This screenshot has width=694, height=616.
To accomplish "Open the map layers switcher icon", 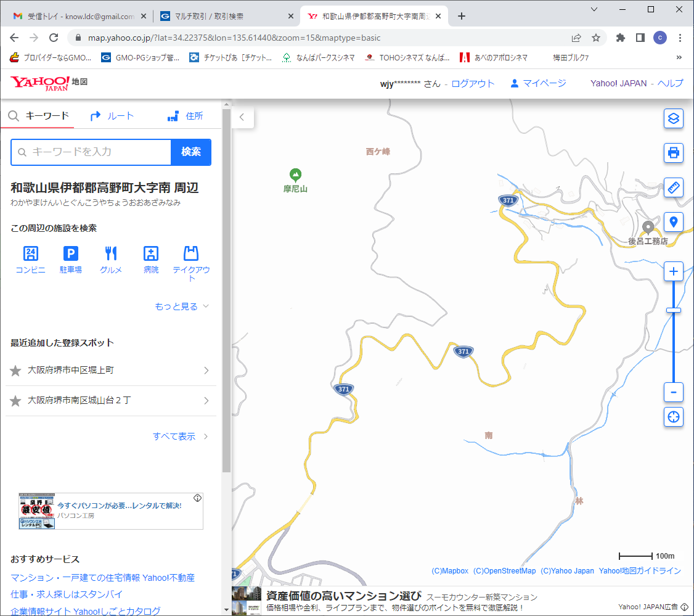I will point(673,118).
